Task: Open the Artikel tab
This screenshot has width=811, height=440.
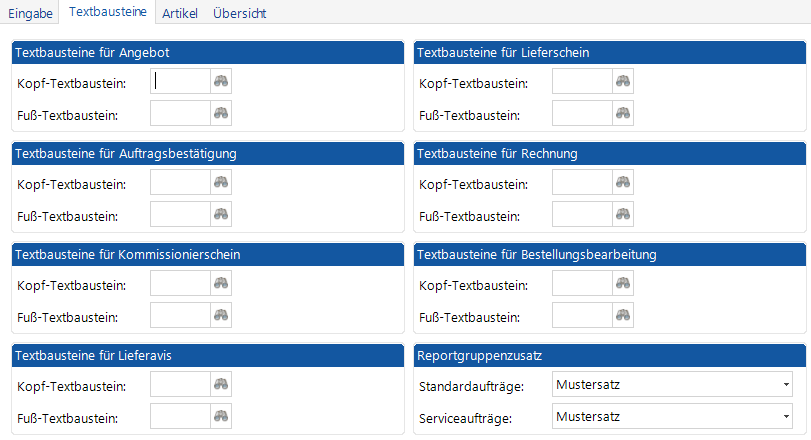Action: click(179, 12)
